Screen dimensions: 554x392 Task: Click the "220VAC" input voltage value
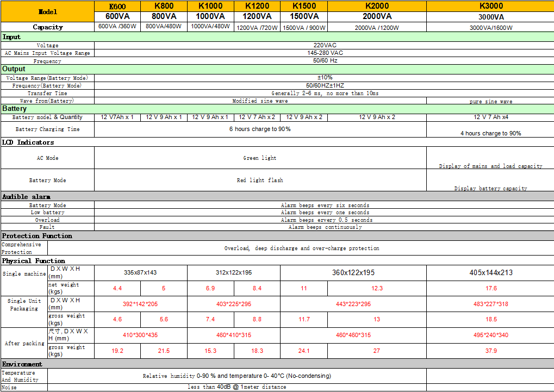325,45
